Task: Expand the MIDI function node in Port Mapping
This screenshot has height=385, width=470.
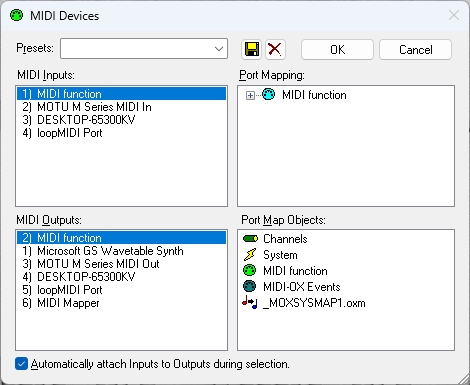Action: click(250, 96)
